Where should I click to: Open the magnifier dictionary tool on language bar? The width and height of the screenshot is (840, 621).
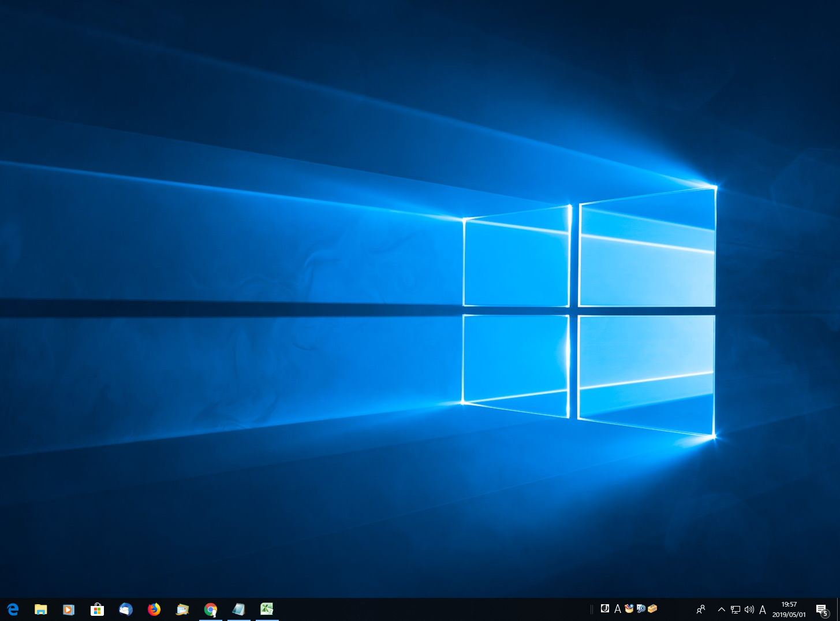coord(641,608)
